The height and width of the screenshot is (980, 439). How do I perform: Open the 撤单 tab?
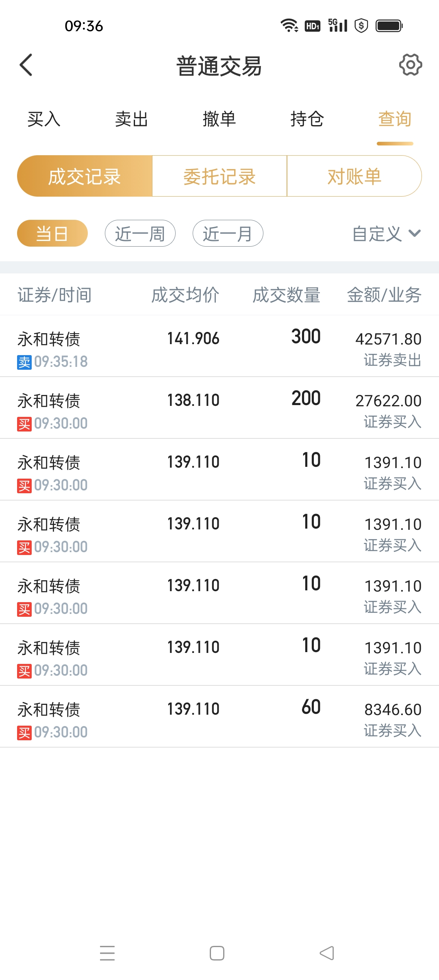coord(219,119)
